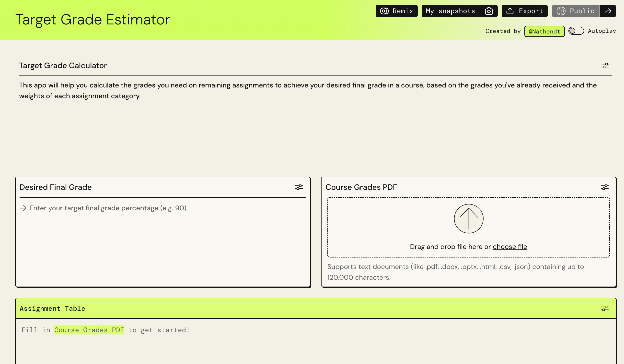Click the globe icon on Public button
The width and height of the screenshot is (624, 364).
[x=561, y=11]
